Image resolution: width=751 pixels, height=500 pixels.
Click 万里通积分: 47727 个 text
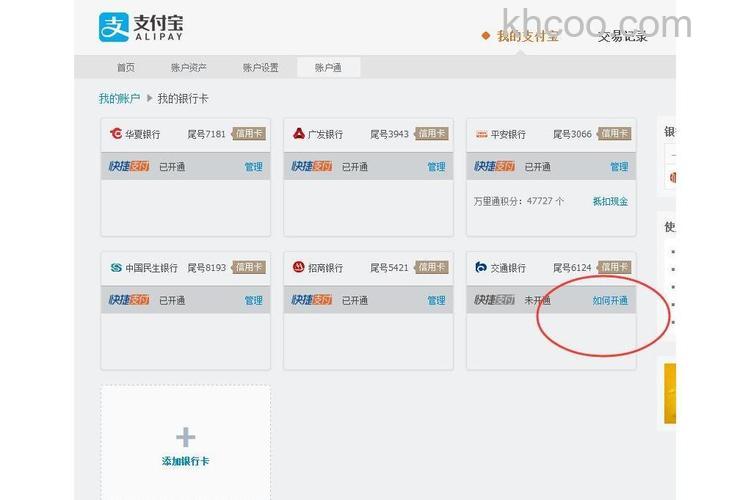[x=519, y=201]
